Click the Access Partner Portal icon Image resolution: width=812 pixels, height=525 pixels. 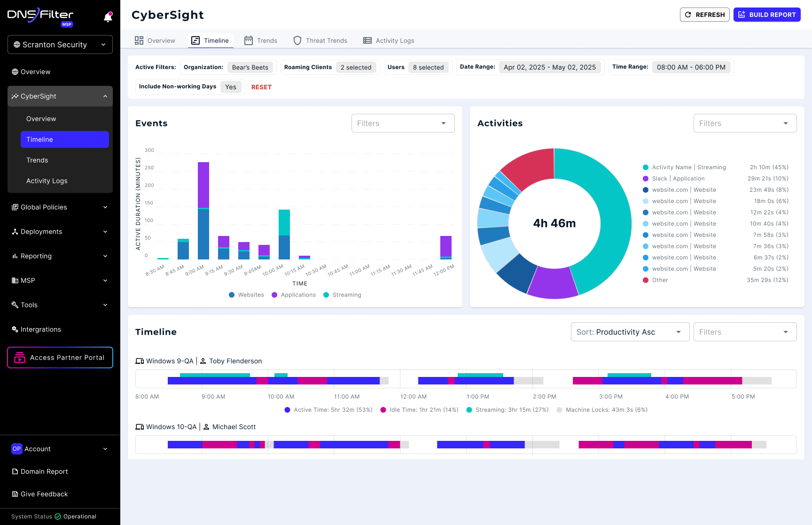pos(20,358)
